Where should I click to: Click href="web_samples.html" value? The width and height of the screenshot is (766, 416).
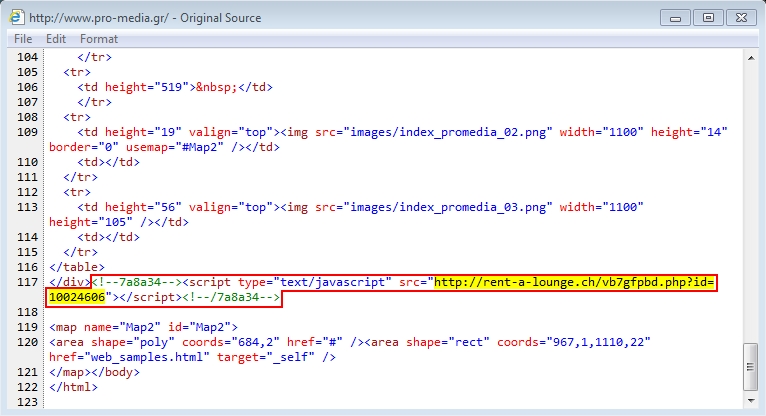coord(129,357)
